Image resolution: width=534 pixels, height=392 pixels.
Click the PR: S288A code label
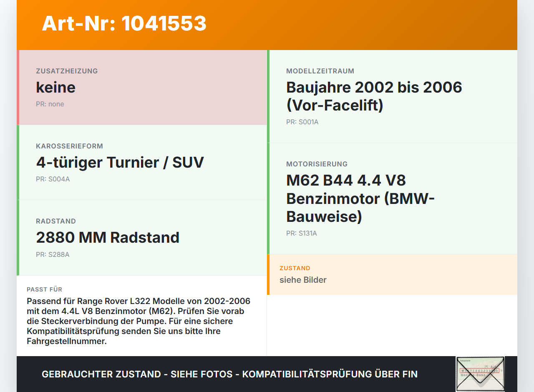[53, 254]
